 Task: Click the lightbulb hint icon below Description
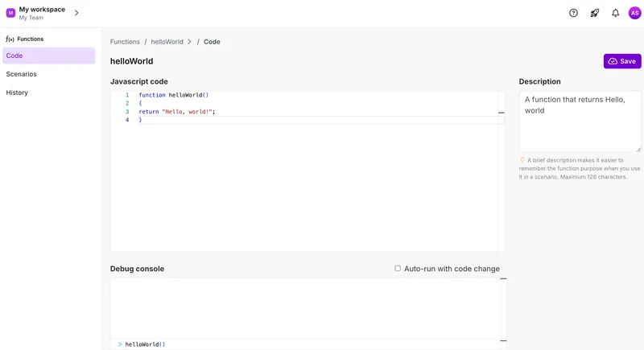522,160
